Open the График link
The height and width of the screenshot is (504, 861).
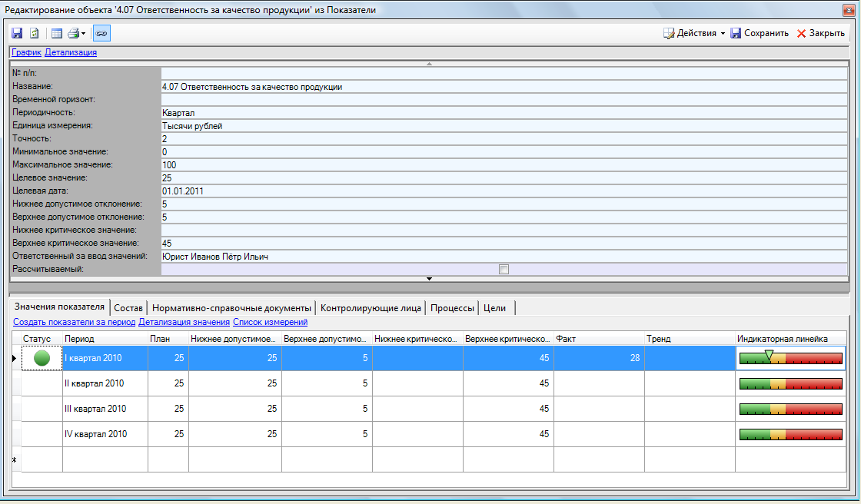[26, 52]
